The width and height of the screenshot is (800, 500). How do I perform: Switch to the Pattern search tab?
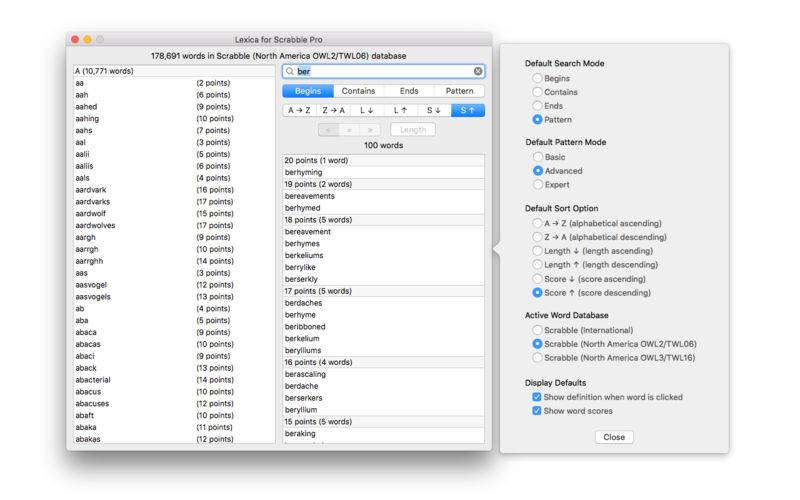(459, 91)
